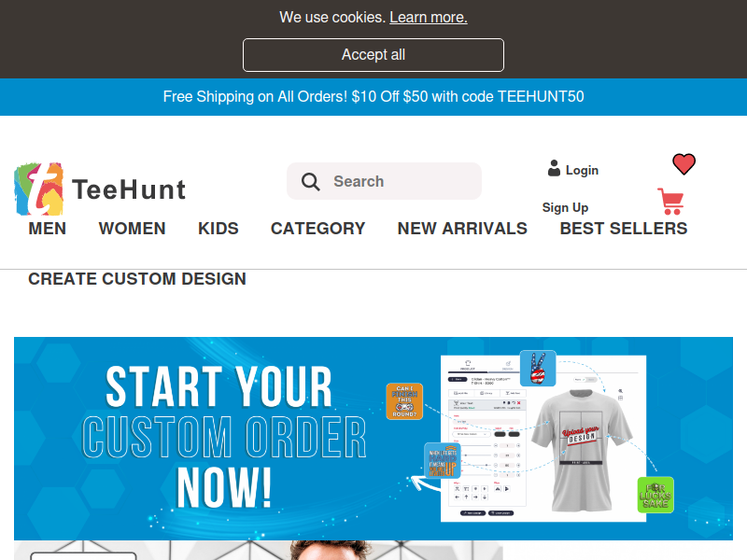Image resolution: width=747 pixels, height=560 pixels.
Task: Open the cookies Learn more link
Action: pos(429,17)
